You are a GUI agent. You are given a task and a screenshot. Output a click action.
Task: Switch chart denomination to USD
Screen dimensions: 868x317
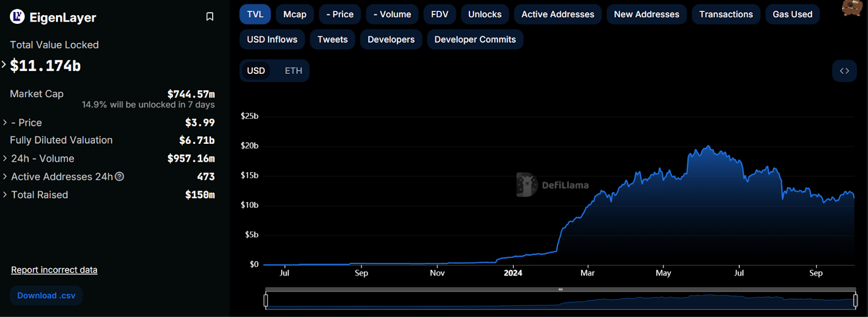pos(256,71)
